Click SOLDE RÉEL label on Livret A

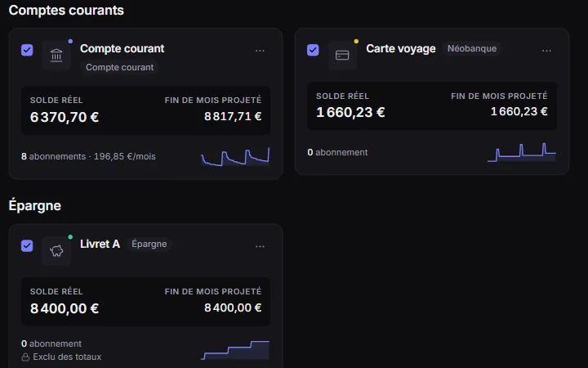(56, 292)
